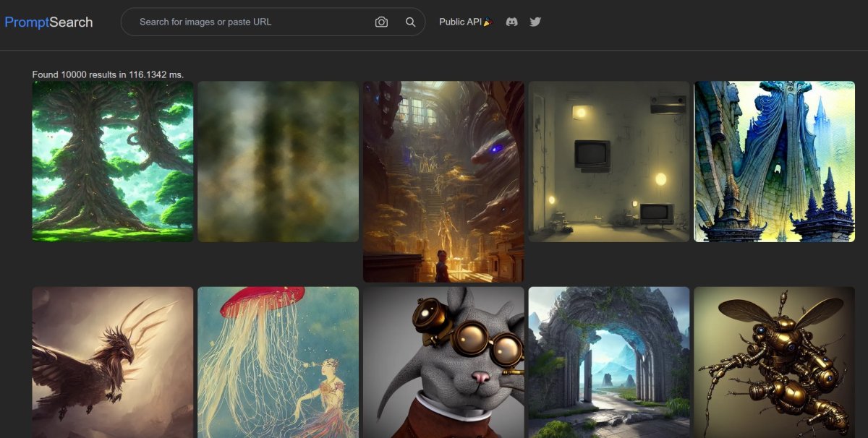
Task: Open the blue gothic spires painting
Action: coord(774,161)
